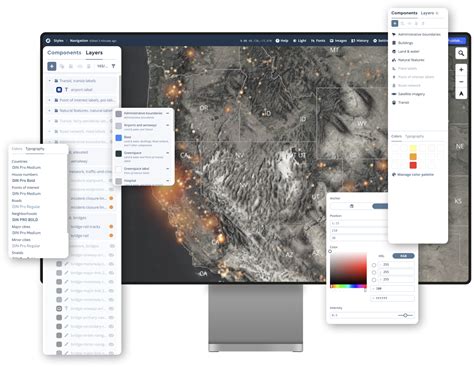Image resolution: width=474 pixels, height=367 pixels.
Task: Open Images from the top bar
Action: pyautogui.click(x=338, y=41)
